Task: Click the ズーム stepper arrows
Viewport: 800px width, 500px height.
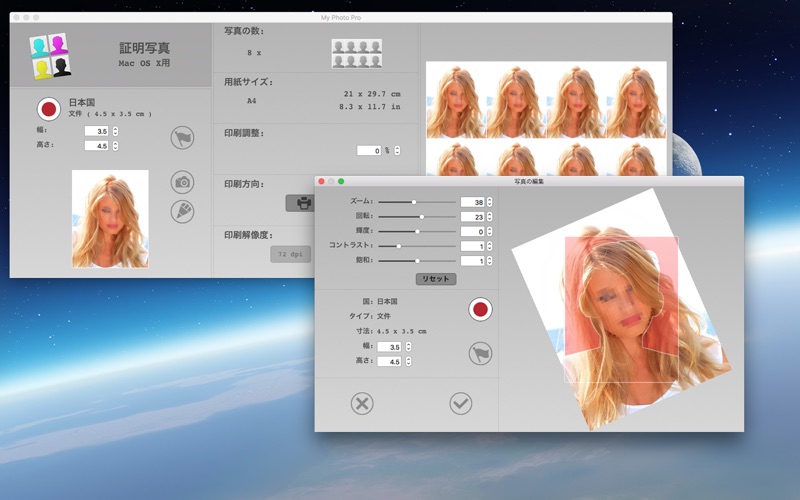Action: tap(489, 202)
